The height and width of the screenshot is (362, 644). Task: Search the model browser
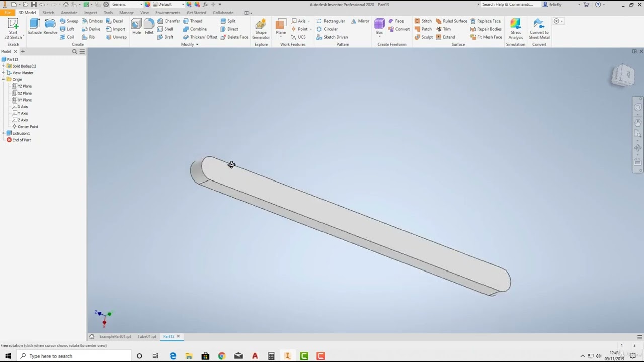(74, 51)
